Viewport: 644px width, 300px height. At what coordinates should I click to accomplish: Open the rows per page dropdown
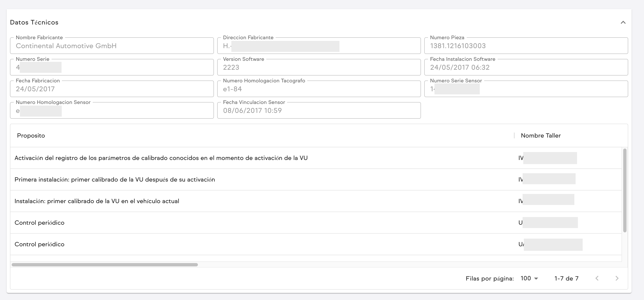pos(529,278)
